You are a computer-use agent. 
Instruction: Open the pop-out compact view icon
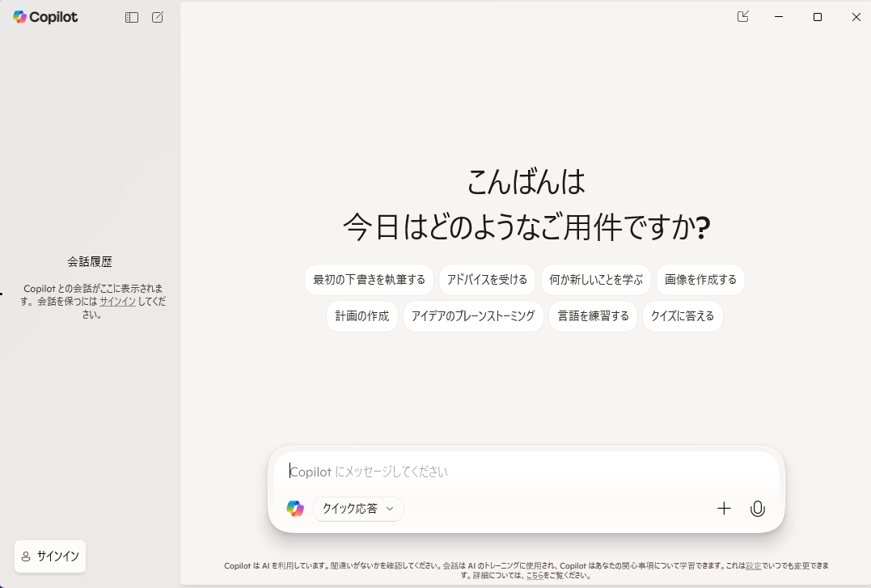coord(742,17)
